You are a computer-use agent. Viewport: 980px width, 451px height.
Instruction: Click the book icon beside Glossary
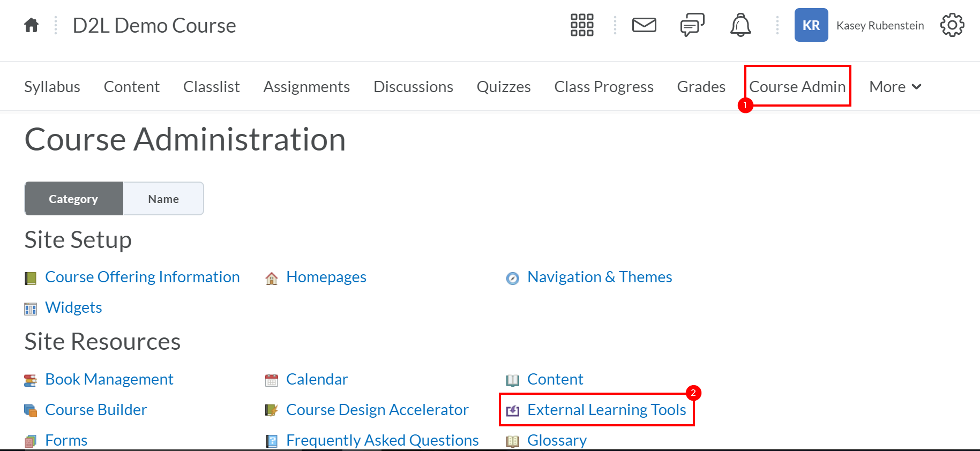pos(513,441)
